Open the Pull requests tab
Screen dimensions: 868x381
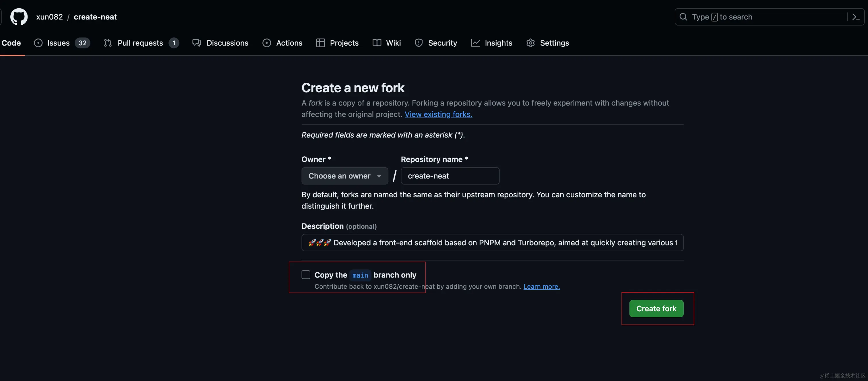point(140,43)
